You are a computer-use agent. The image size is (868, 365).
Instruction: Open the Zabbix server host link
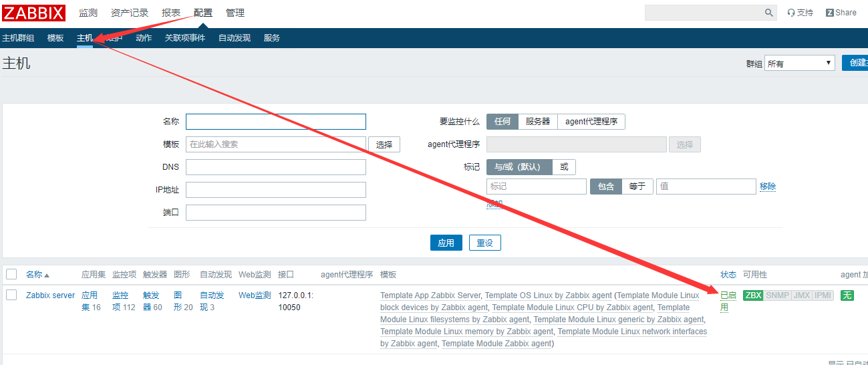pyautogui.click(x=51, y=295)
